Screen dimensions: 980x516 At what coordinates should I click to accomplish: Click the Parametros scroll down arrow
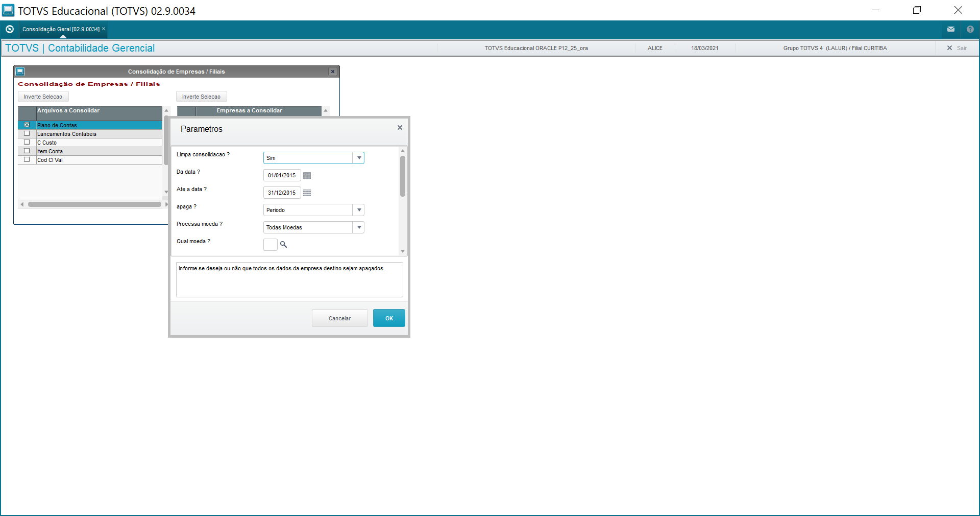pos(403,251)
